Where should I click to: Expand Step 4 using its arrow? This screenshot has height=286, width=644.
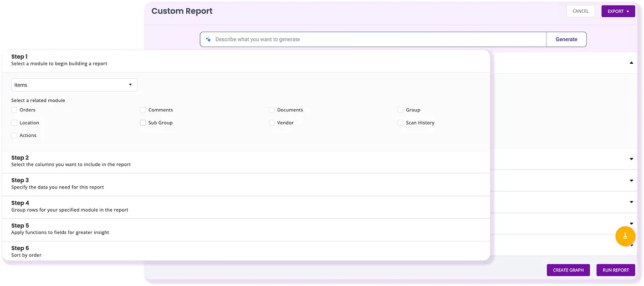pyautogui.click(x=631, y=202)
